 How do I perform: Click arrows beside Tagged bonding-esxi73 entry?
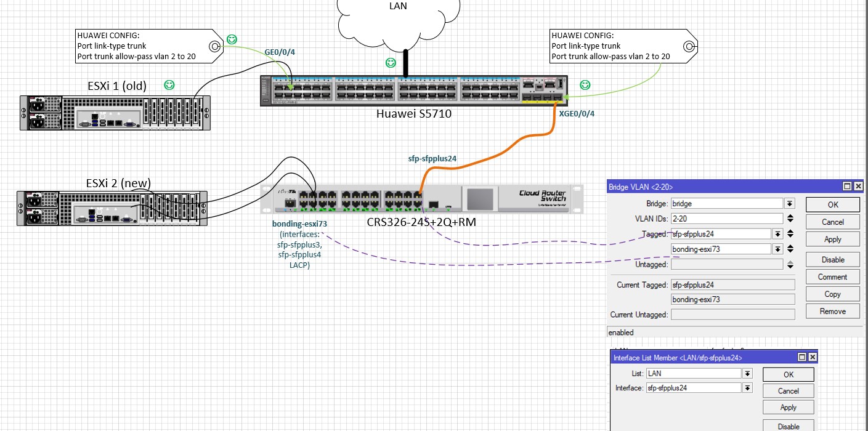click(x=790, y=249)
